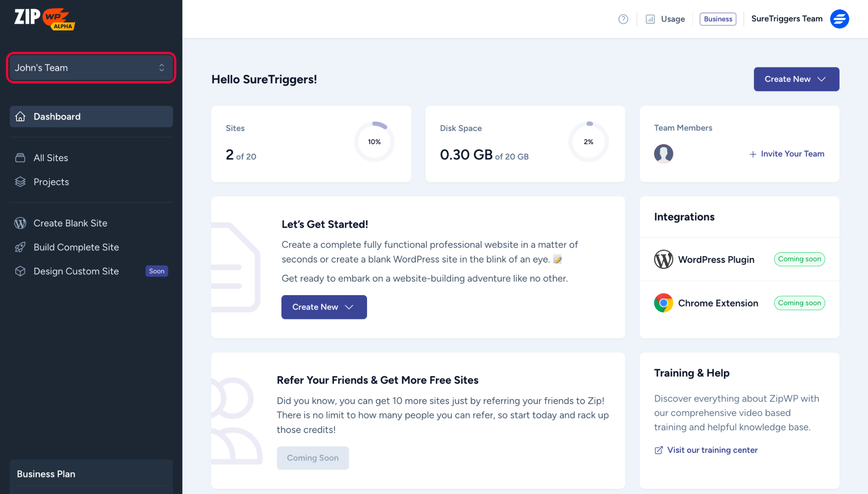
Task: Click the Disk Space 2% progress ring
Action: (588, 142)
